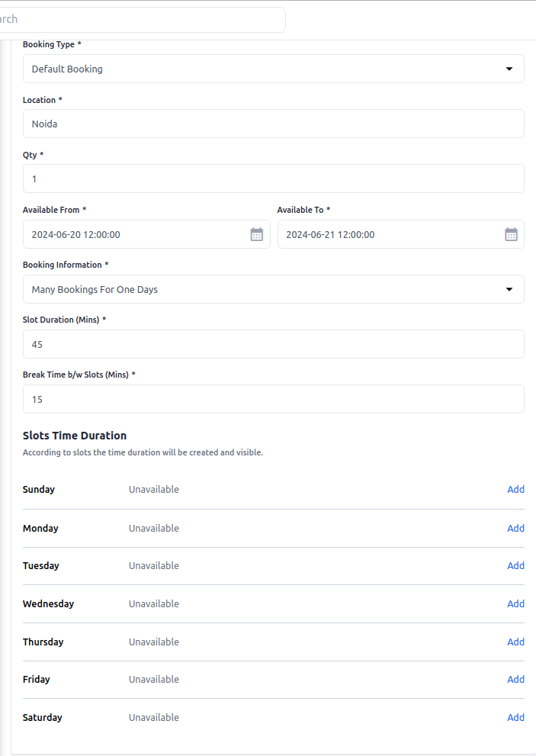Open the Available From calendar icon

click(257, 234)
